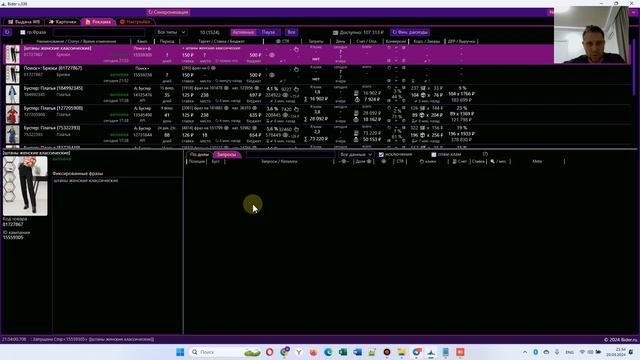Click the hand icon in highlighted campaign row

[x=296, y=49]
